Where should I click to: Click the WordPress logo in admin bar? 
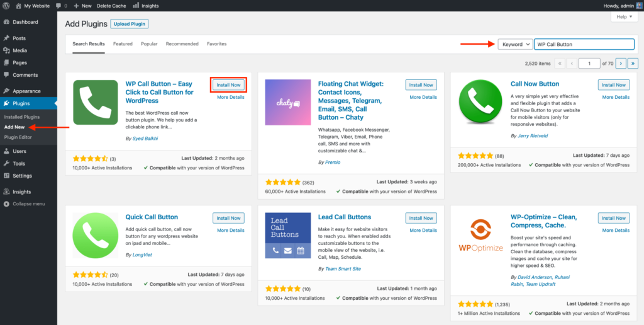tap(6, 6)
